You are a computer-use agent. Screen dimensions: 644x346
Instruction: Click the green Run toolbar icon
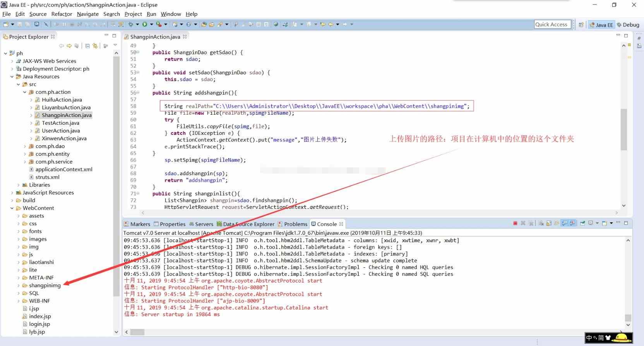point(144,24)
